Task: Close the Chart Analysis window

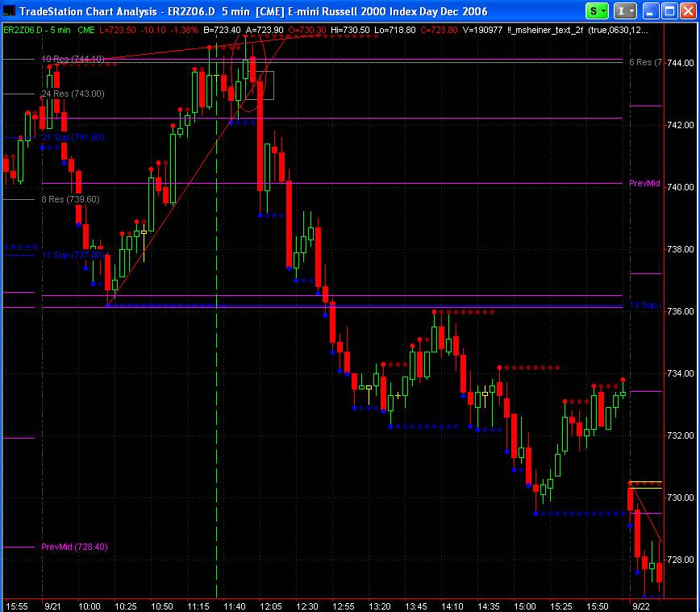Action: coord(688,10)
